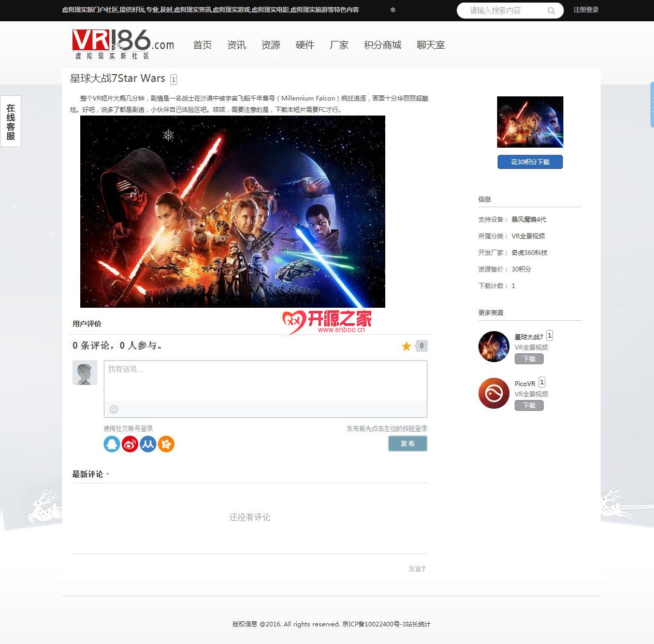The width and height of the screenshot is (654, 644).
Task: Open the 聊天室 navigation tab
Action: click(431, 45)
